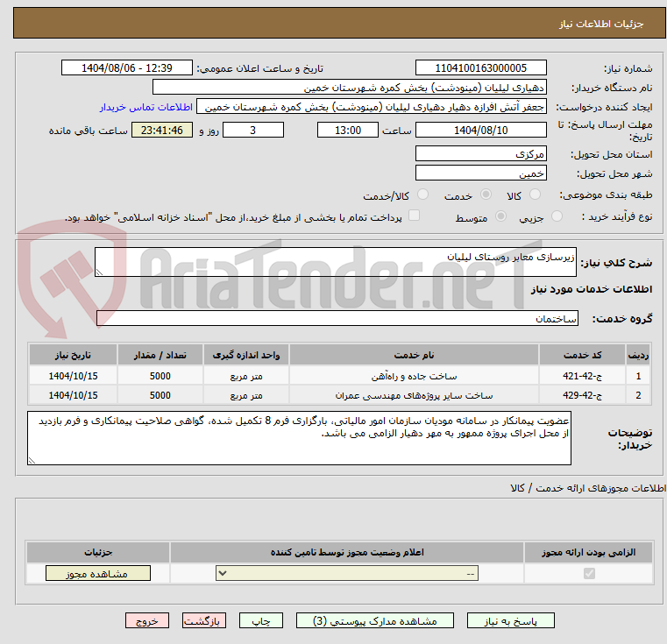Click the request creator field
Screen dimensions: 667x644
tap(372, 107)
